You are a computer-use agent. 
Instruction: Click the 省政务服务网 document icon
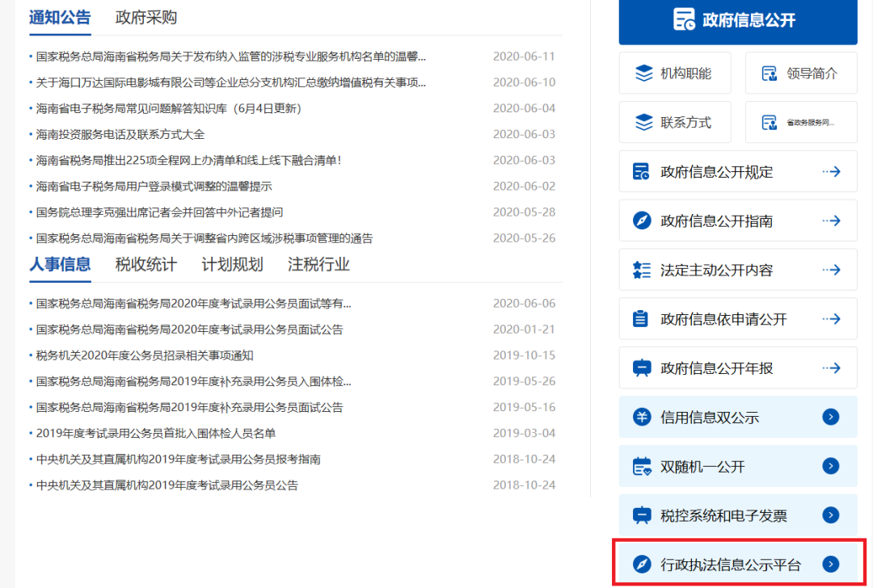pyautogui.click(x=770, y=123)
